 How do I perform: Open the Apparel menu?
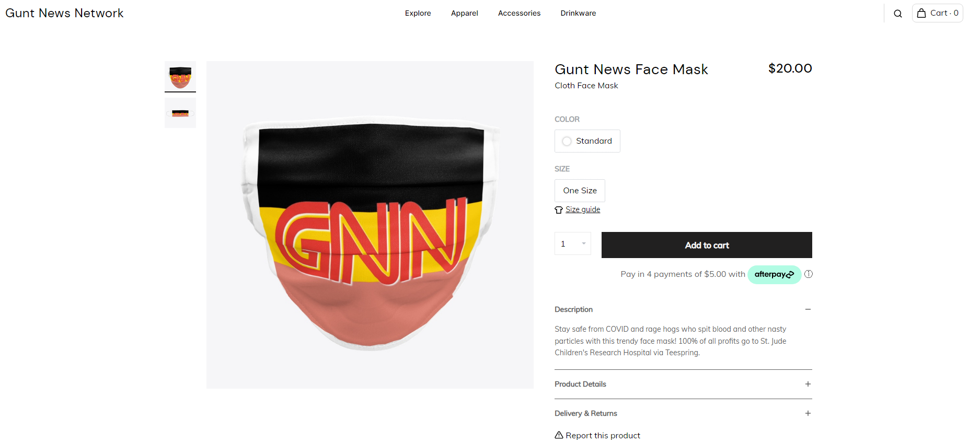point(464,13)
